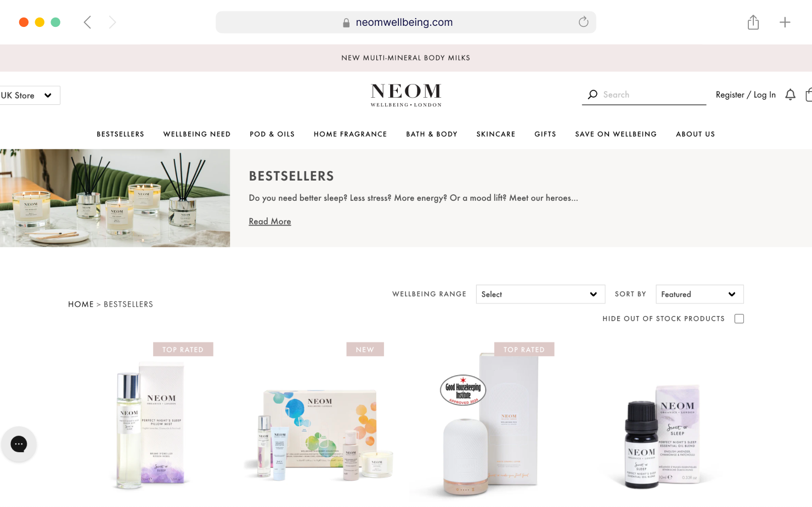812x507 pixels.
Task: Click the NEOM Wellbeing London logo
Action: click(x=406, y=95)
